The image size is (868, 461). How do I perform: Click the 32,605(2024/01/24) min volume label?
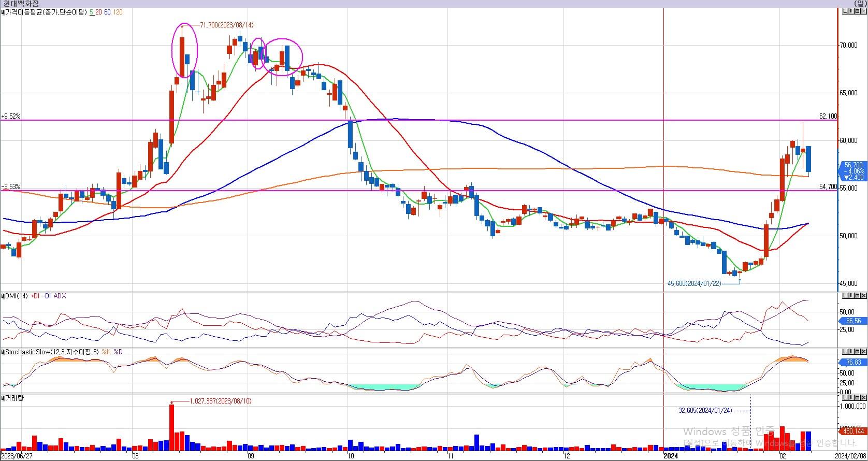coord(705,410)
